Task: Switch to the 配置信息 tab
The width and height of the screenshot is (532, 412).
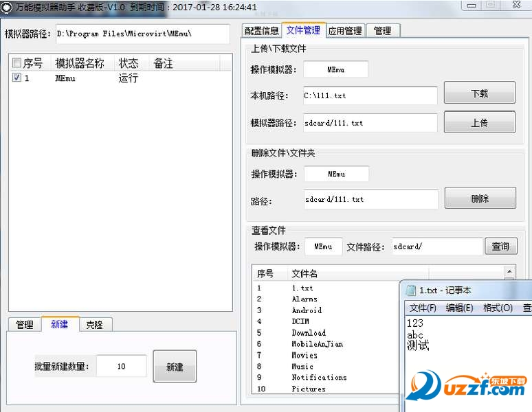Action: click(261, 31)
